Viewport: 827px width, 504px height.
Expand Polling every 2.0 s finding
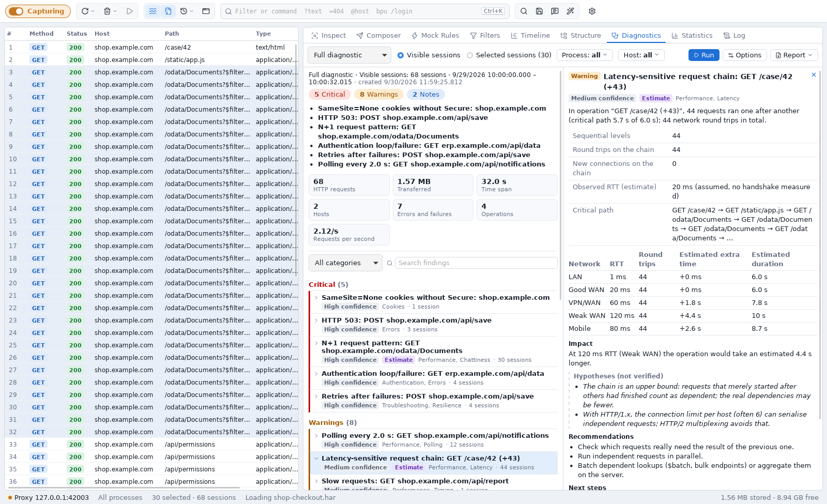[433, 440]
